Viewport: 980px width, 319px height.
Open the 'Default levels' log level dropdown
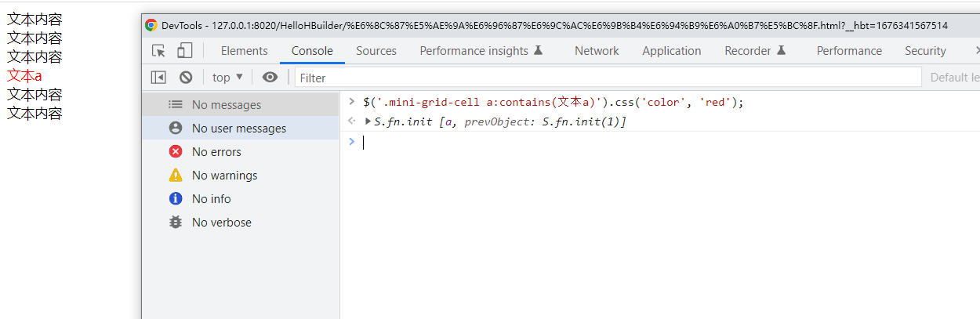click(954, 78)
